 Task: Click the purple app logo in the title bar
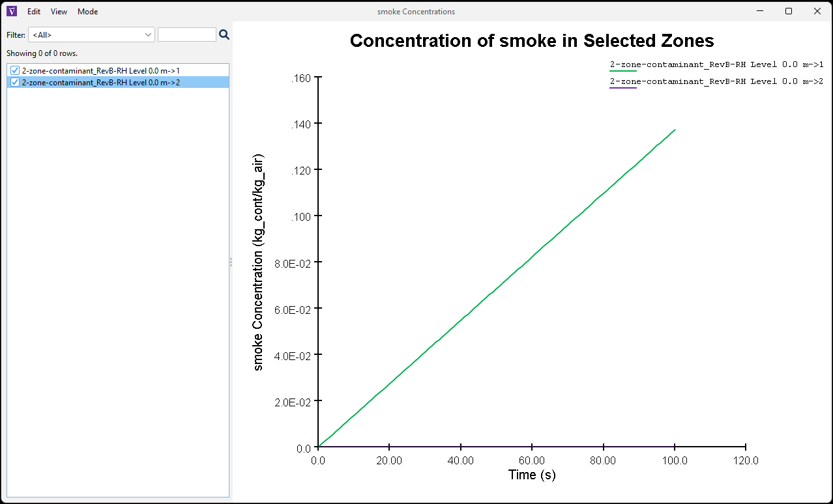(11, 11)
